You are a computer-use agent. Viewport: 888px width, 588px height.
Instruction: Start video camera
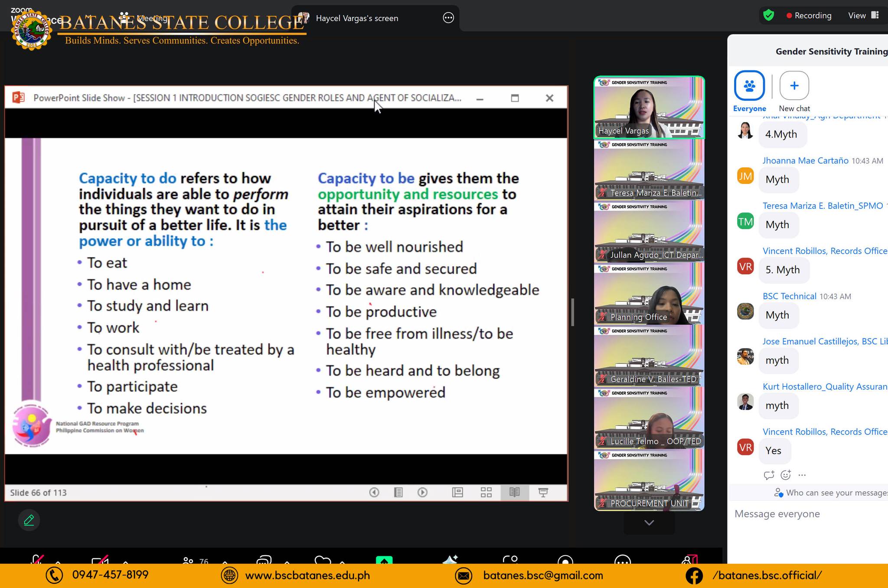100,559
